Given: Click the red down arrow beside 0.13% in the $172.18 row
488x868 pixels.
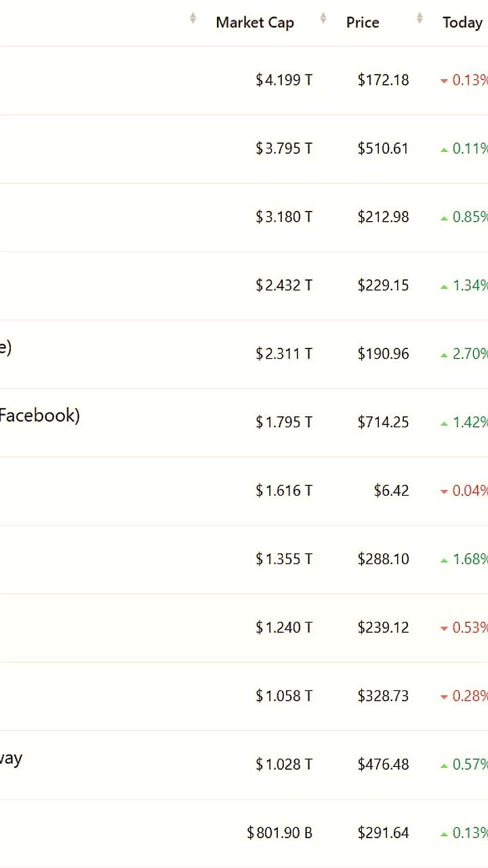Looking at the screenshot, I should [x=444, y=81].
